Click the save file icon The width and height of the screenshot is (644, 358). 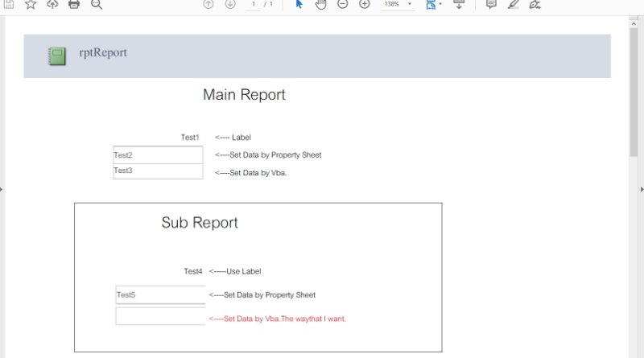click(8, 4)
